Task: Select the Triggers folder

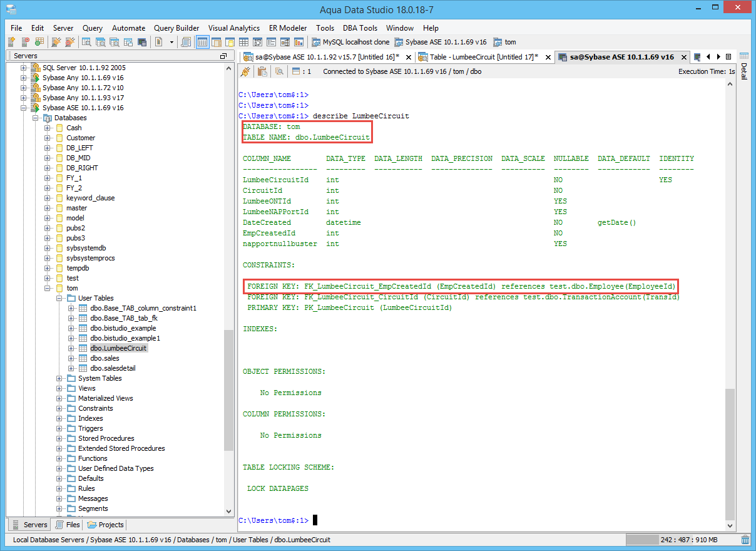Action: click(91, 428)
